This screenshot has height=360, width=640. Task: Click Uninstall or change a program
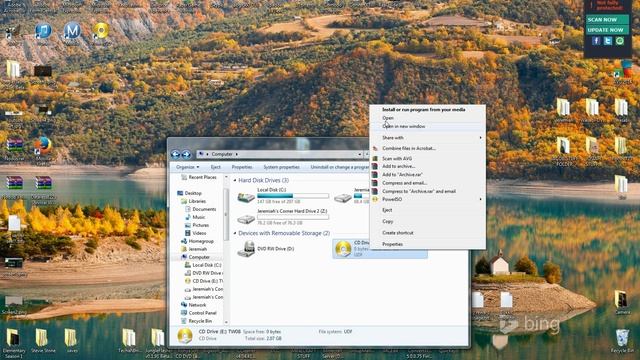pyautogui.click(x=339, y=167)
